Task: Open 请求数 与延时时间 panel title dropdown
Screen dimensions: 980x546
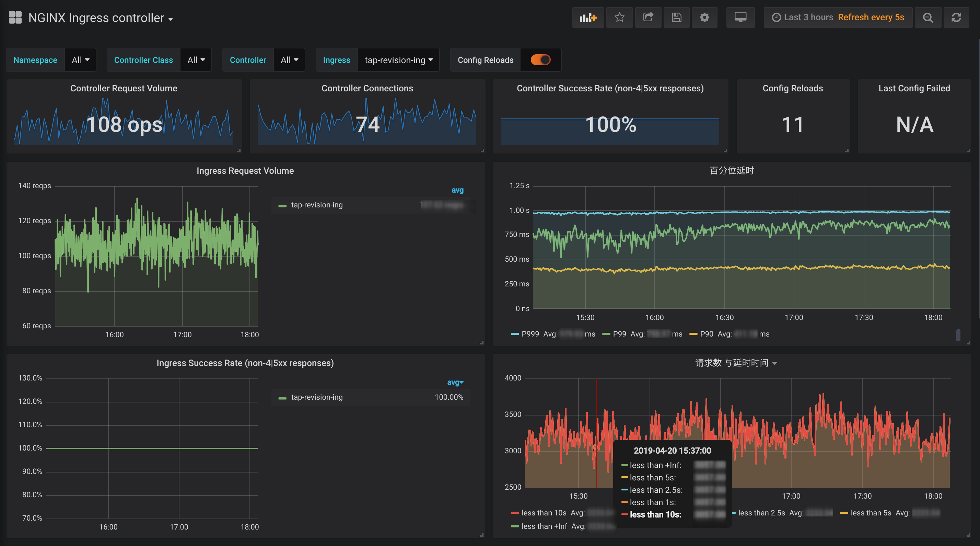Action: [x=736, y=363]
